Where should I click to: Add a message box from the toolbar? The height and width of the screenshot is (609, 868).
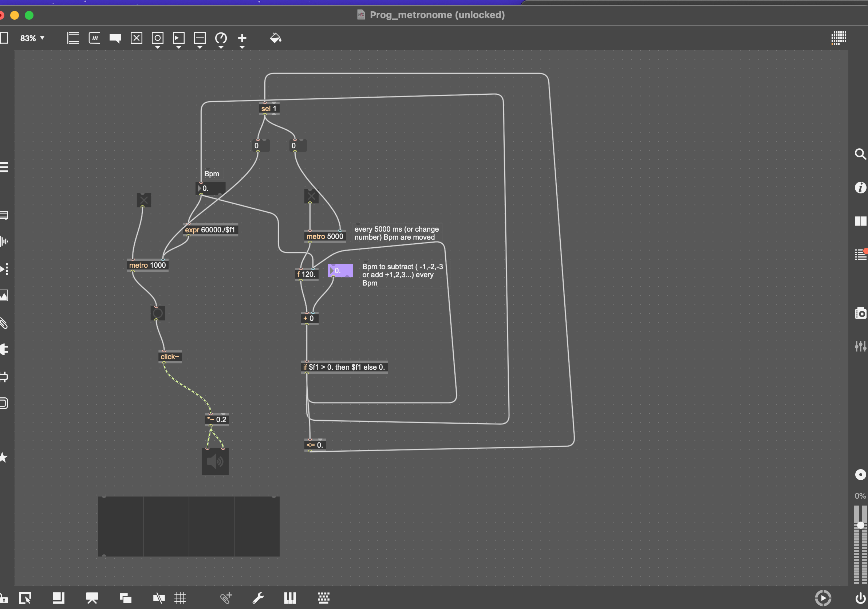(x=94, y=38)
